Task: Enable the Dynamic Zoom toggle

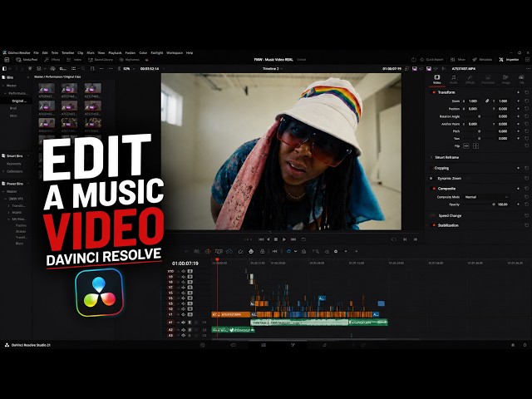Action: click(x=431, y=179)
